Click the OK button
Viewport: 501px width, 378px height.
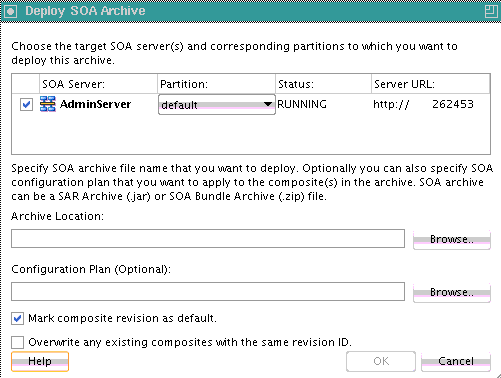click(x=381, y=361)
